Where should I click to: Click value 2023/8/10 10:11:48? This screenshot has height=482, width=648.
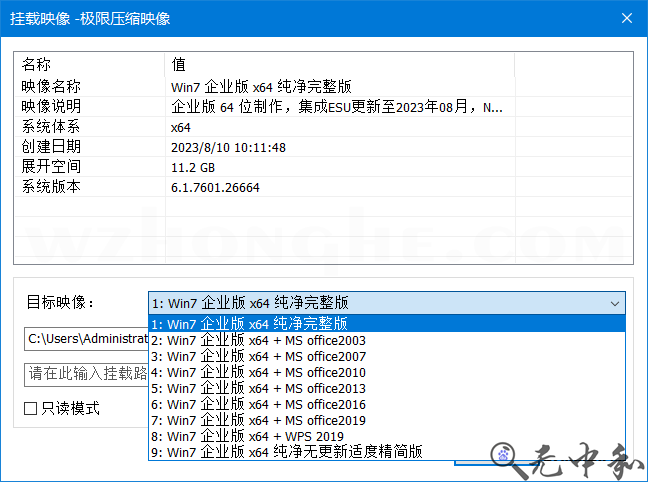tap(228, 148)
